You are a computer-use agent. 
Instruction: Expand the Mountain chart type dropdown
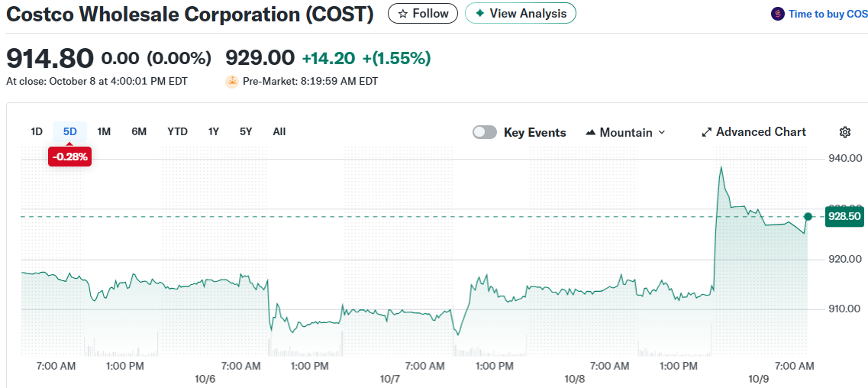tap(661, 132)
